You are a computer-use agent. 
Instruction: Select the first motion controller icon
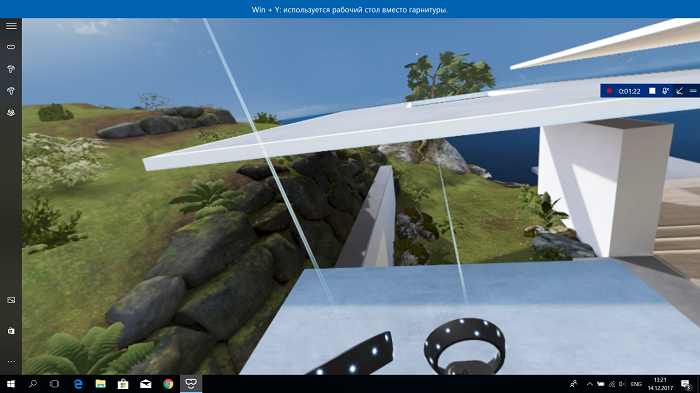pos(11,69)
